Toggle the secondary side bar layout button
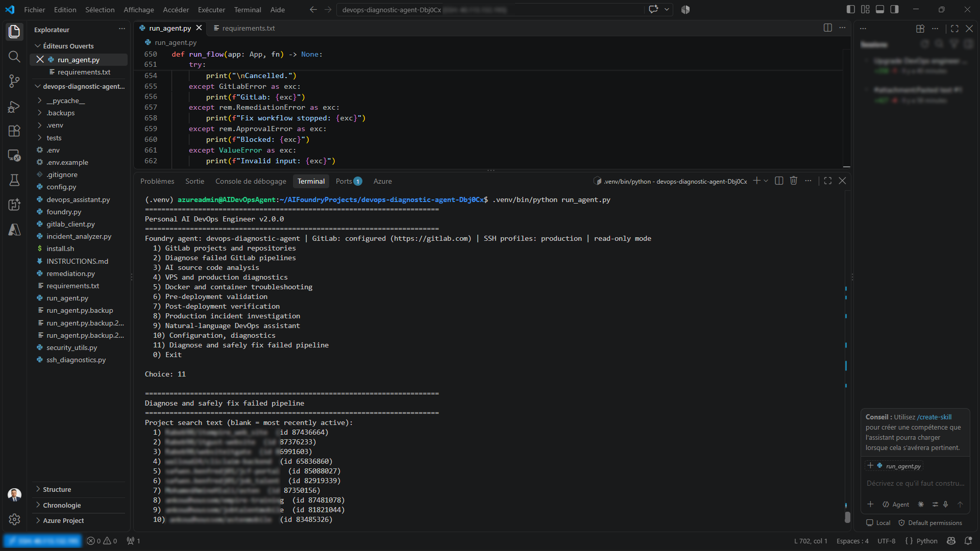This screenshot has height=551, width=980. (895, 9)
